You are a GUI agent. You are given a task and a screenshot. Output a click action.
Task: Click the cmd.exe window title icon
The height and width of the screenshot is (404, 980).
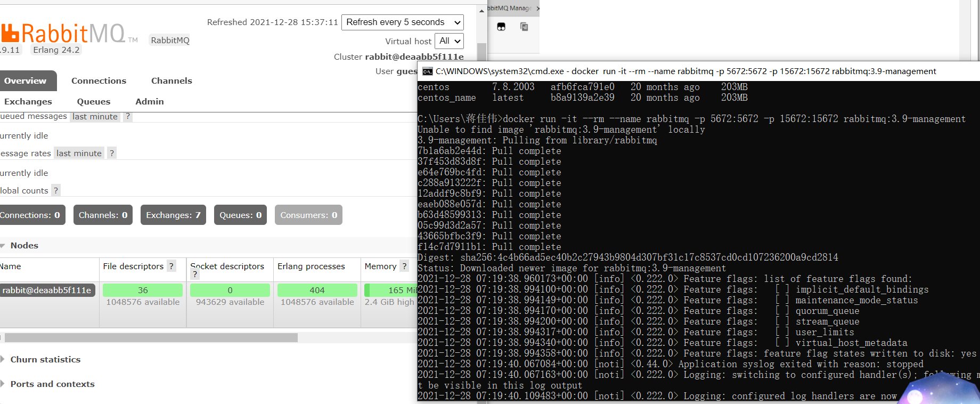[x=427, y=71]
